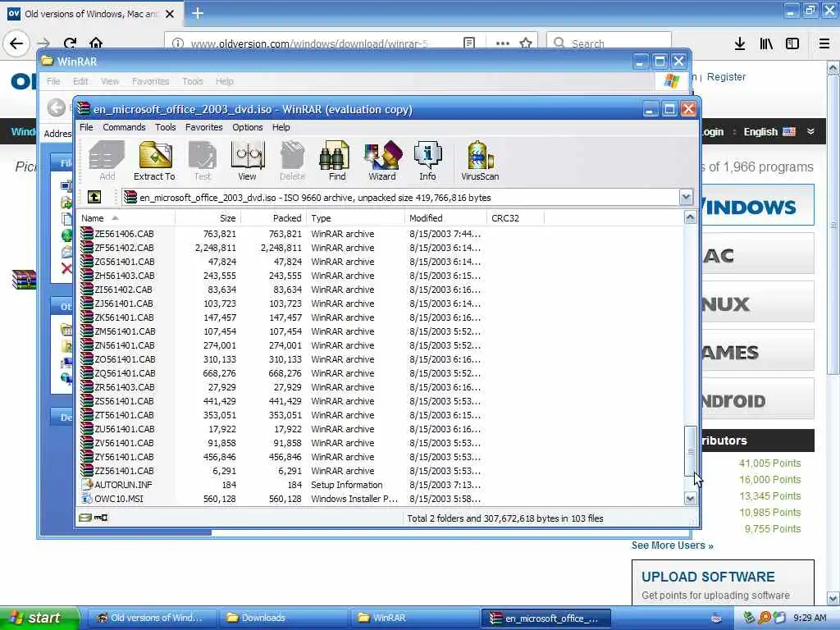Open the Options menu

[x=248, y=127]
